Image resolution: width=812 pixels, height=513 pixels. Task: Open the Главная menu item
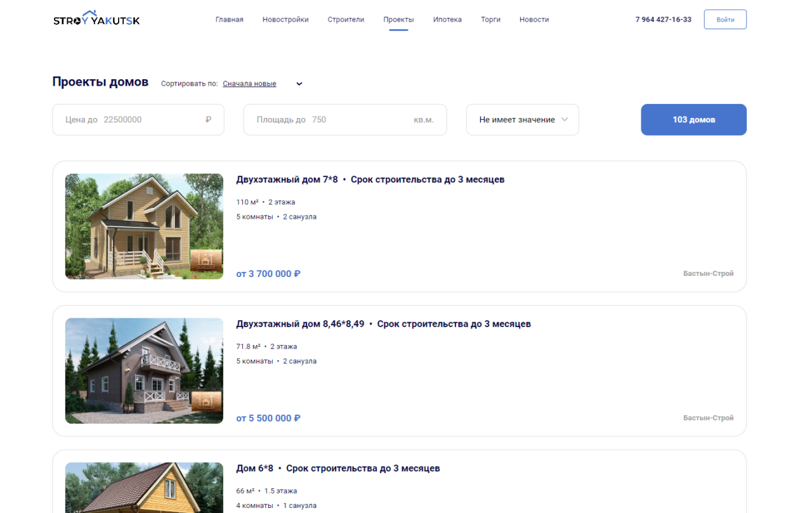click(x=229, y=20)
